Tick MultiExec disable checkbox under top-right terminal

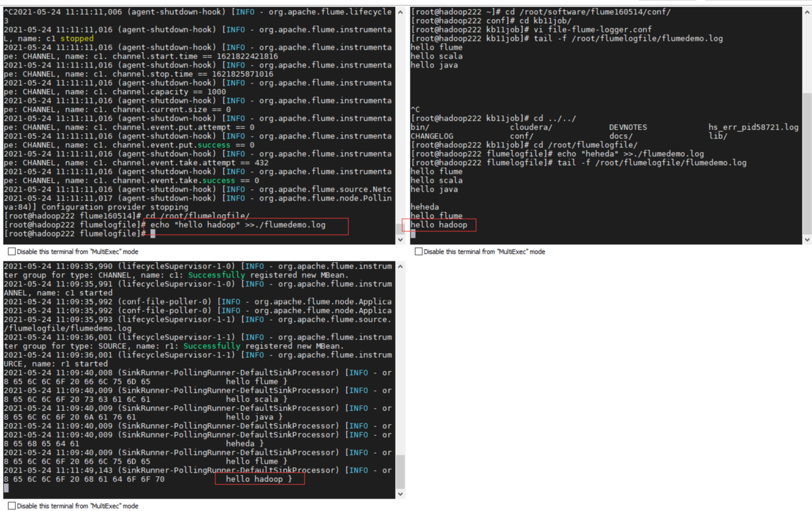point(419,251)
